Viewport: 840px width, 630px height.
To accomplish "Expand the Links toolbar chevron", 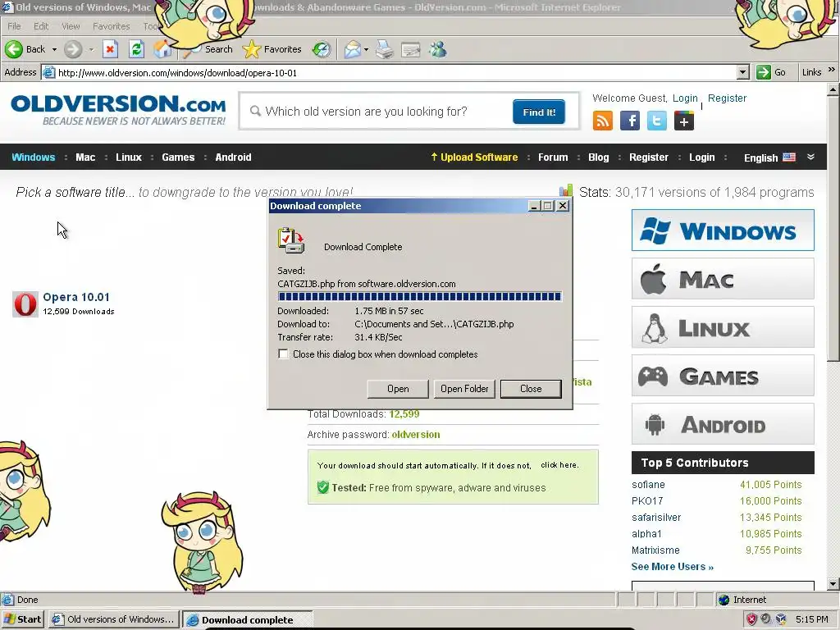I will (x=832, y=71).
